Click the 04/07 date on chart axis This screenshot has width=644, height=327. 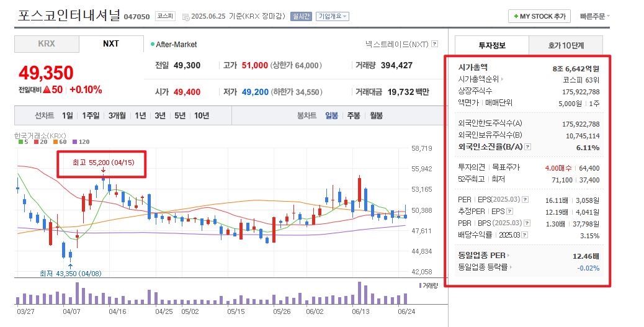(71, 311)
